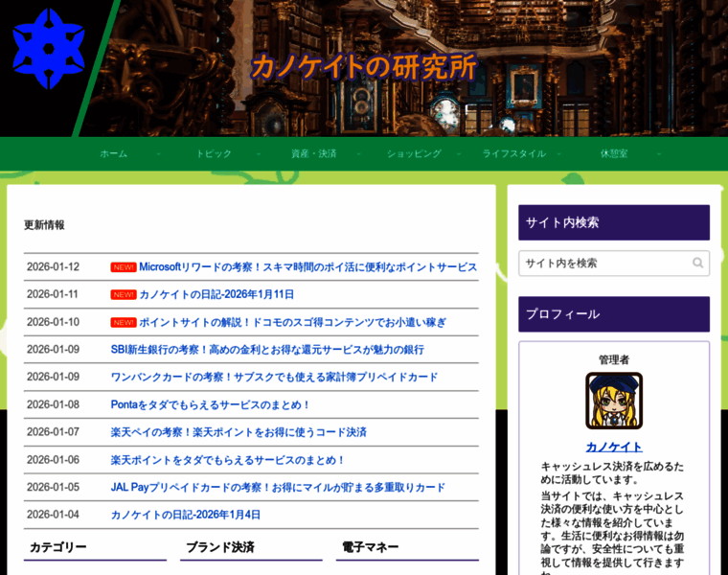Click the blue star site logo
The width and height of the screenshot is (728, 575).
tap(49, 49)
